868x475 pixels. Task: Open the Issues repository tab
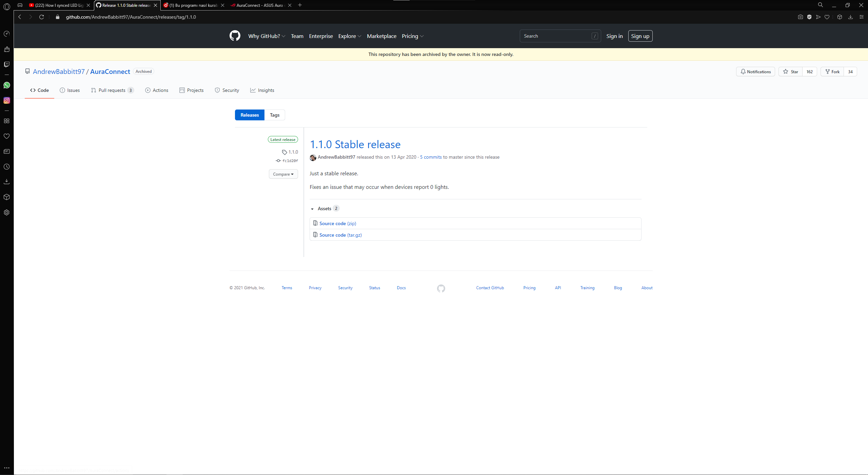[x=70, y=90]
